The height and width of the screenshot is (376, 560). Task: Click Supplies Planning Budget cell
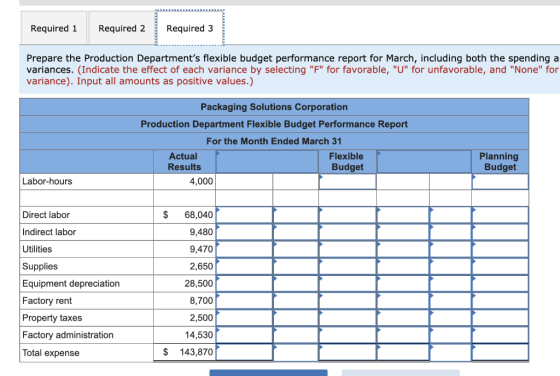tap(500, 266)
